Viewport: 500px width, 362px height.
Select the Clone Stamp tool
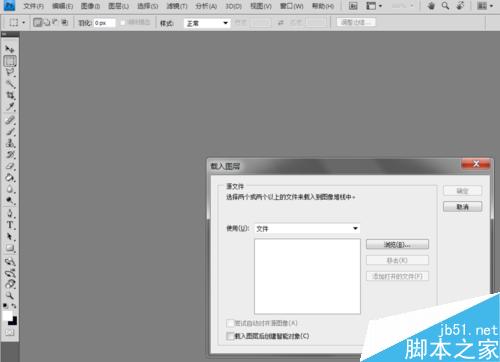coord(10,143)
